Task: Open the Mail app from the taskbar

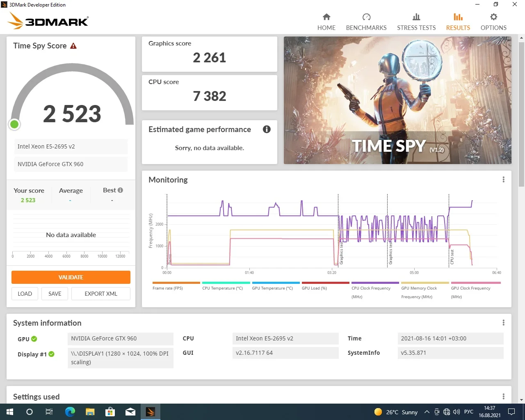Action: coord(130,412)
